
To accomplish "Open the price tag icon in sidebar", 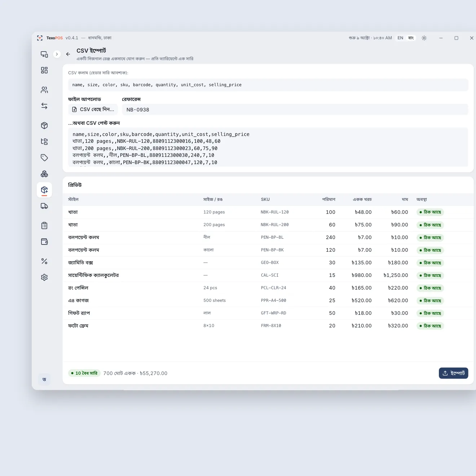I will click(44, 158).
